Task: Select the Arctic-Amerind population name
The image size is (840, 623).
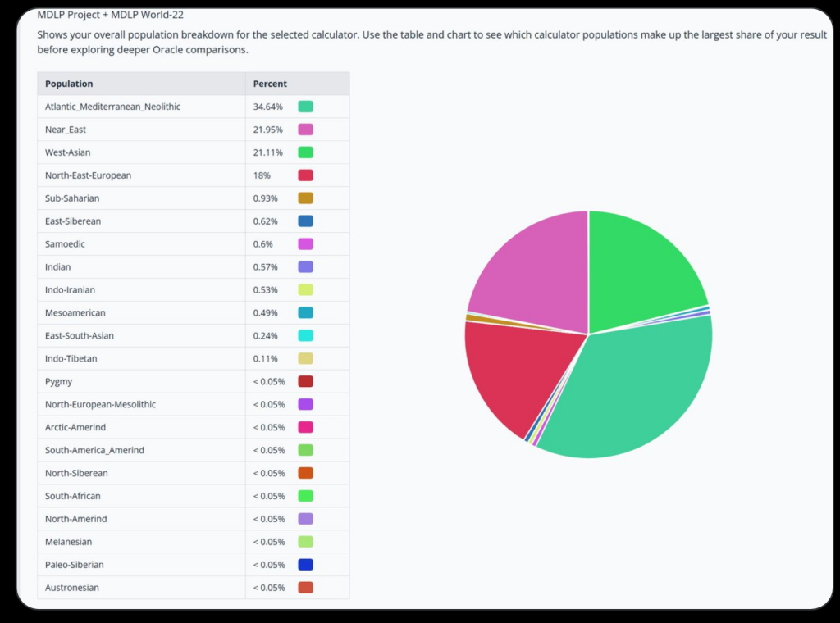Action: tap(75, 427)
